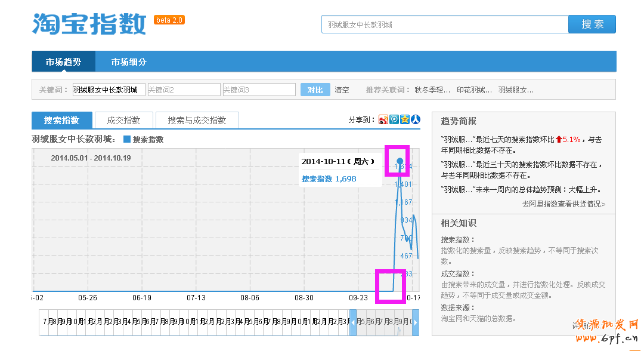Share to Qzone star icon
The width and height of the screenshot is (644, 351).
405,119
